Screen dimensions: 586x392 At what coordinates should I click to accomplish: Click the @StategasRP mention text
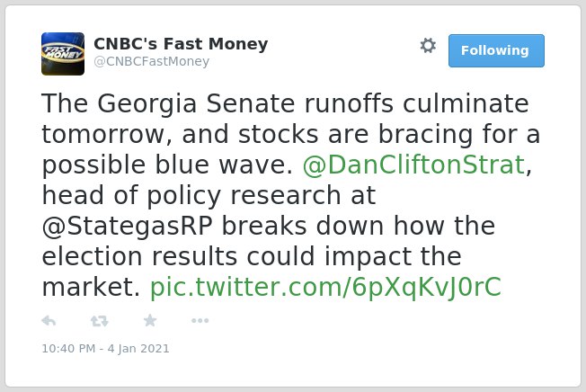click(127, 226)
